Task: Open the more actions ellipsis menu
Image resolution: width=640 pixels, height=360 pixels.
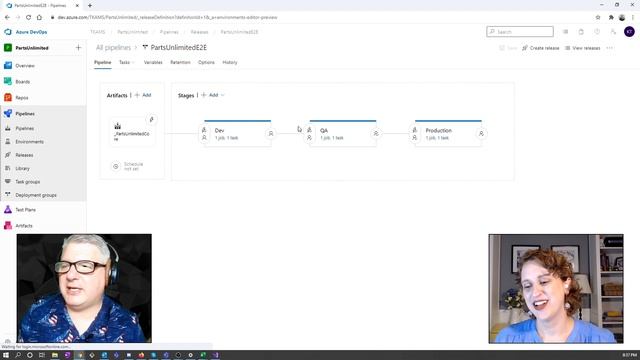Action: (610, 48)
